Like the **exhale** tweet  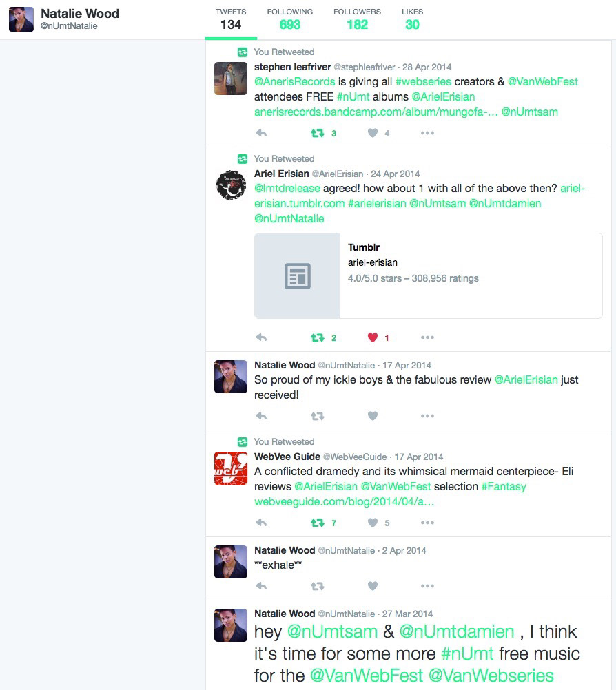coord(373,586)
